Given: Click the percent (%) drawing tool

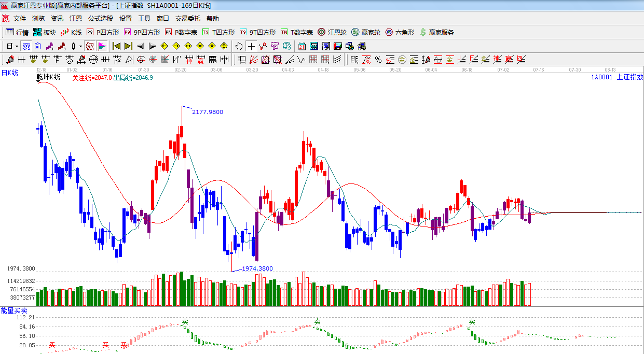Looking at the screenshot, I should [x=378, y=60].
